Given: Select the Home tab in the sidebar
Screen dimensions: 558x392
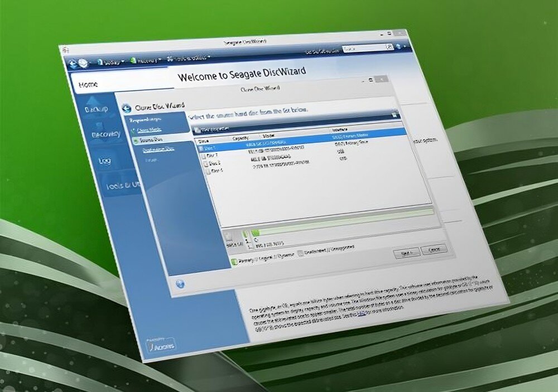Looking at the screenshot, I should 88,85.
